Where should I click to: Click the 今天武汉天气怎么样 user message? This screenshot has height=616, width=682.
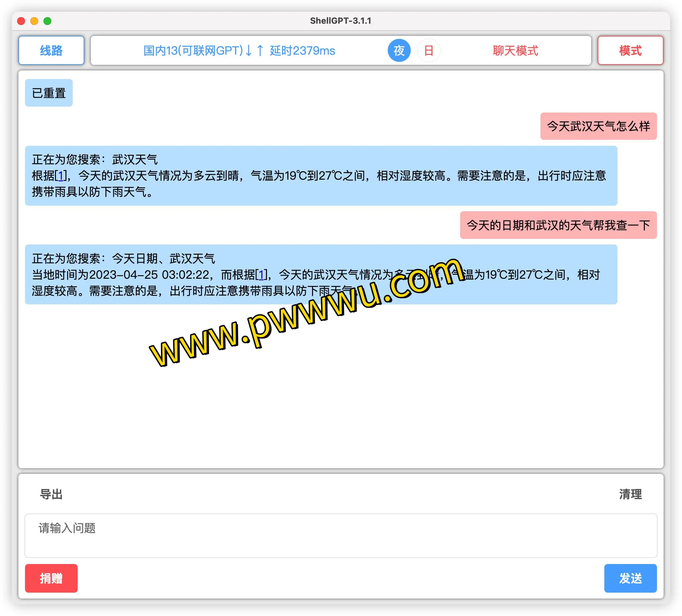pos(598,126)
